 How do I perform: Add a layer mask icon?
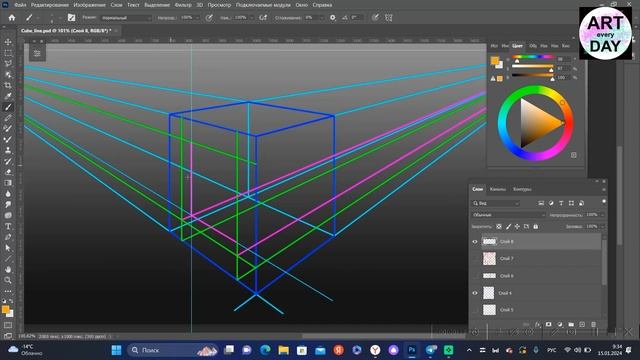coord(549,324)
